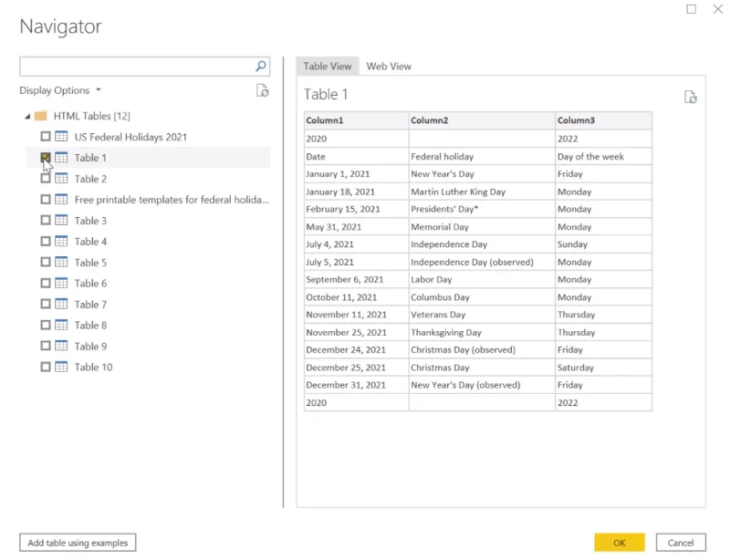This screenshot has width=730, height=560.
Task: Click the table icon next to Table 5
Action: click(x=61, y=262)
